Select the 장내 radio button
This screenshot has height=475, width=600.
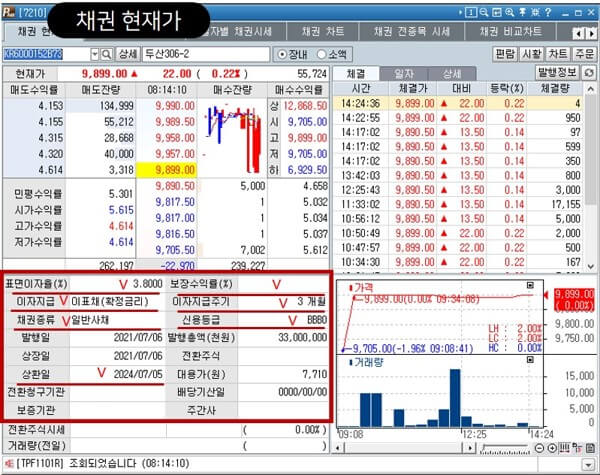pos(282,54)
